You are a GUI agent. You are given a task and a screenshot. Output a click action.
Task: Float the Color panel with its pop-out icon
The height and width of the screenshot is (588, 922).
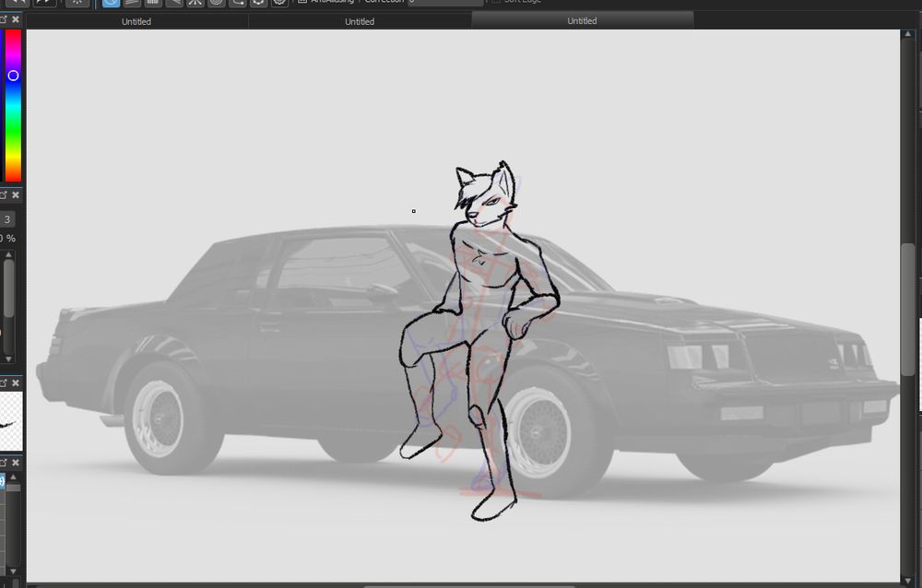pyautogui.click(x=4, y=19)
